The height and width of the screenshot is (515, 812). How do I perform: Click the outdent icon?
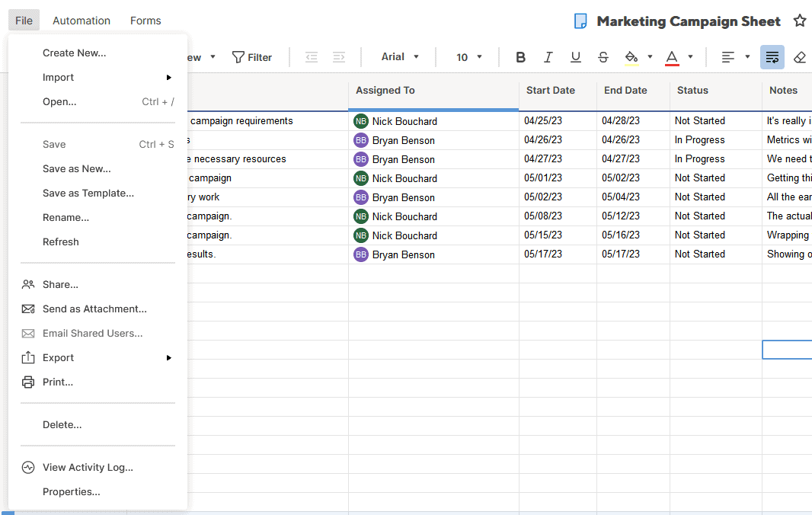312,57
